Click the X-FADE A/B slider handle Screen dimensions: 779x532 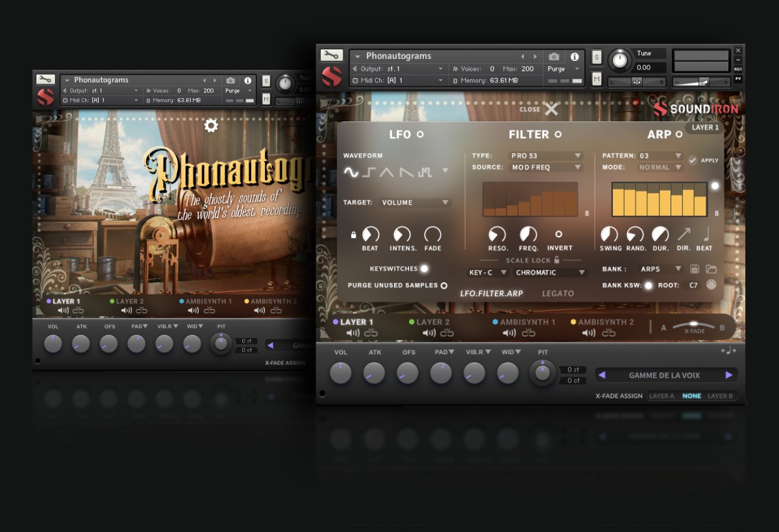694,324
